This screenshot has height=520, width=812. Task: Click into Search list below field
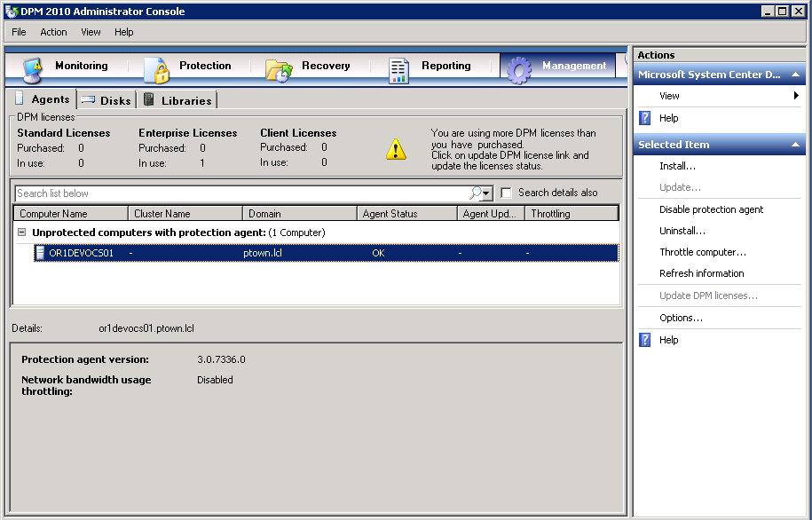(x=240, y=193)
